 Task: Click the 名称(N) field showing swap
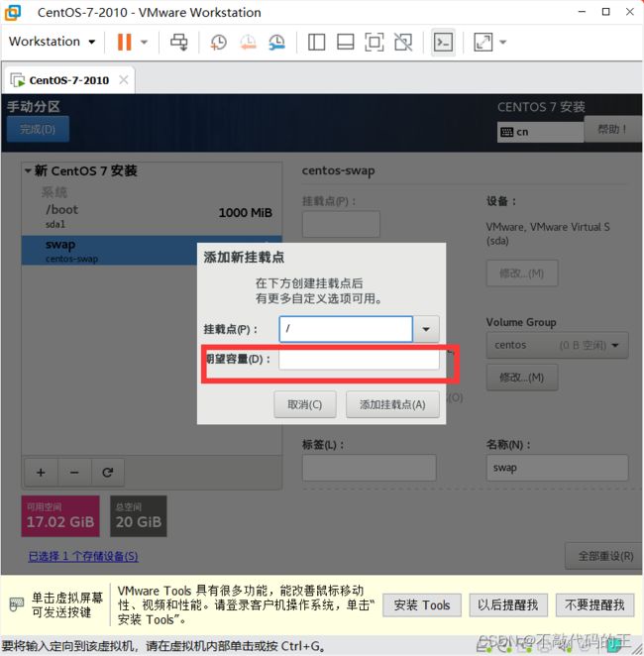[x=557, y=468]
